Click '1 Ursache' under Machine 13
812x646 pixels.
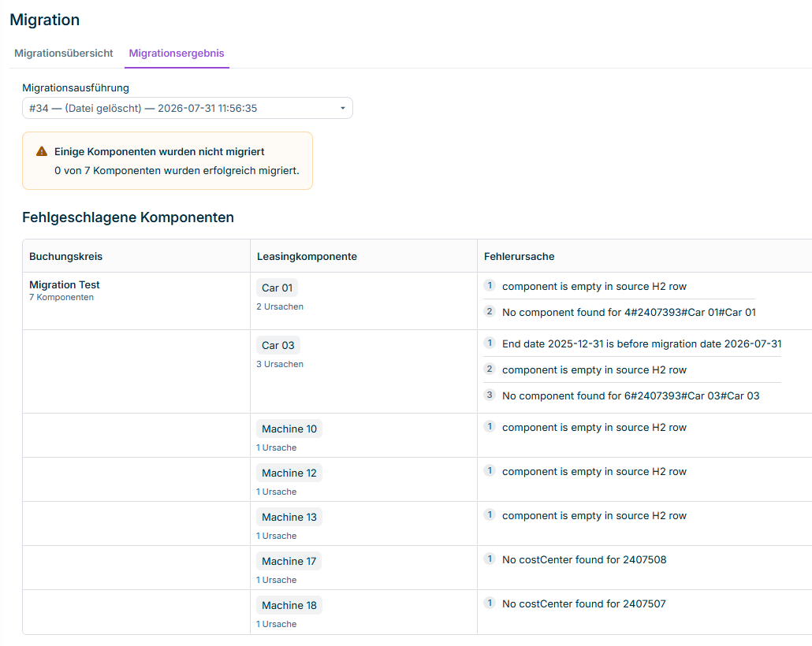coord(277,536)
